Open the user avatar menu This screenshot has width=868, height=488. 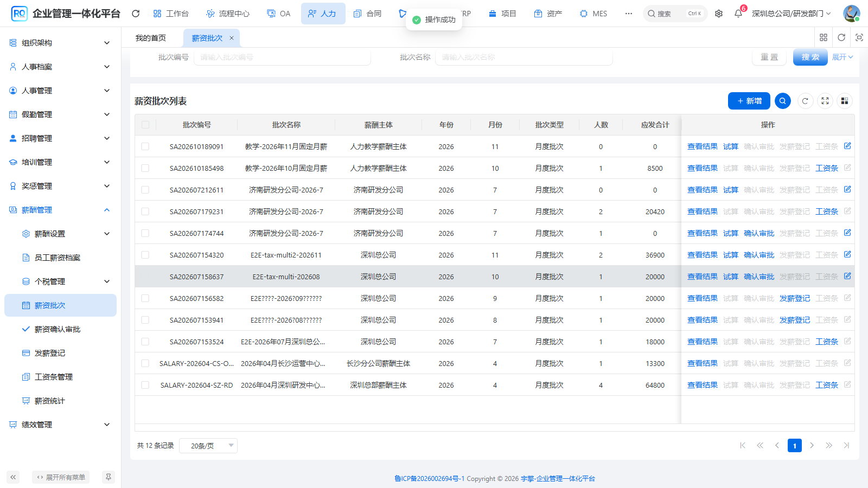tap(852, 14)
